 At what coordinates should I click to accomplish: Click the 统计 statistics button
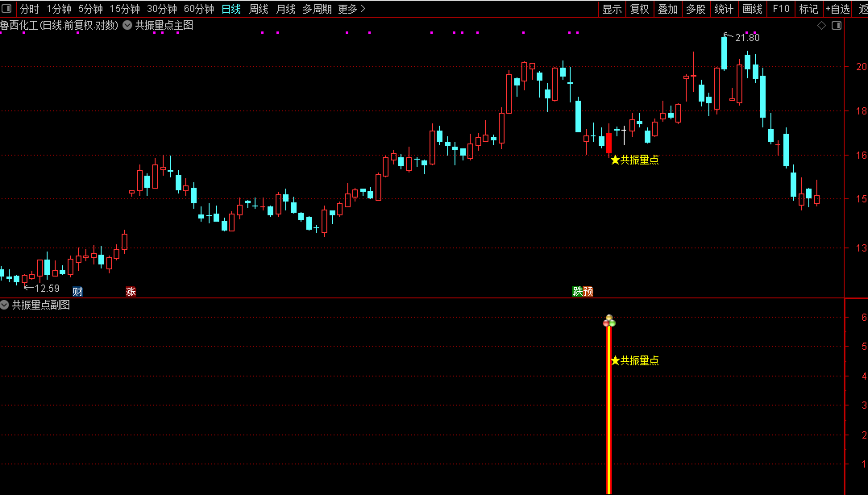pyautogui.click(x=724, y=9)
